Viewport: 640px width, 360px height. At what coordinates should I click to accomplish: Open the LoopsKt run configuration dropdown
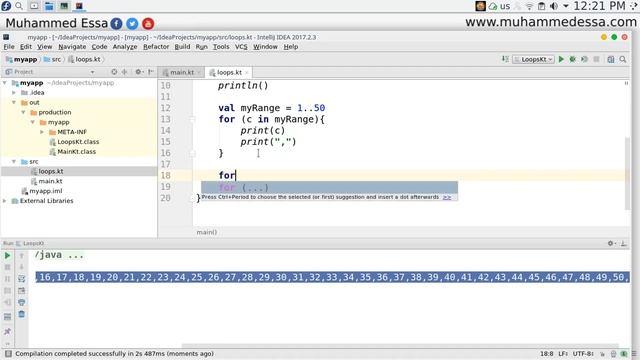(533, 59)
